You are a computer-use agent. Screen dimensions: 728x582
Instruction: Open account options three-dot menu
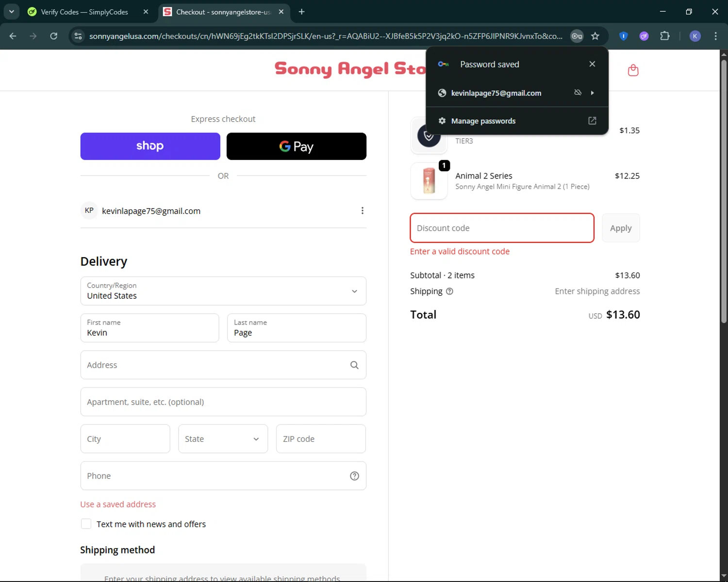(x=362, y=210)
